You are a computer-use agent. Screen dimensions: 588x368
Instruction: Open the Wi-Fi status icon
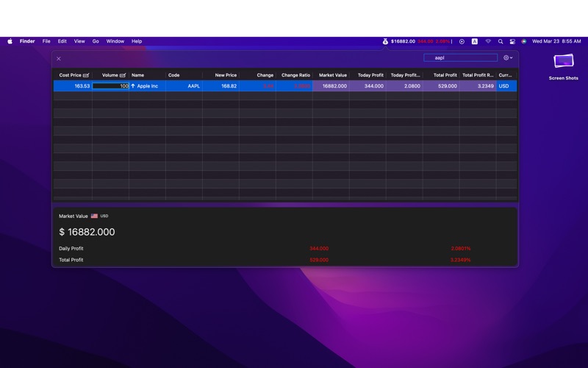click(x=488, y=41)
